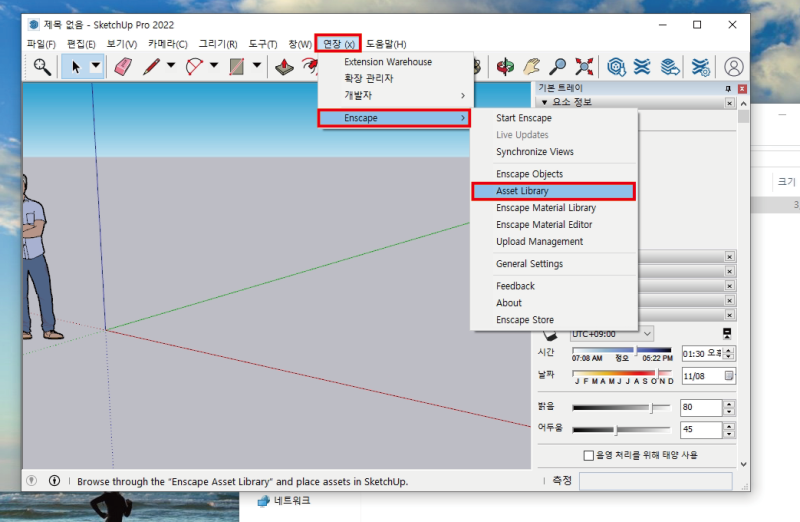Screen dimensions: 800x522
Task: Click the user account profile icon
Action: [734, 67]
